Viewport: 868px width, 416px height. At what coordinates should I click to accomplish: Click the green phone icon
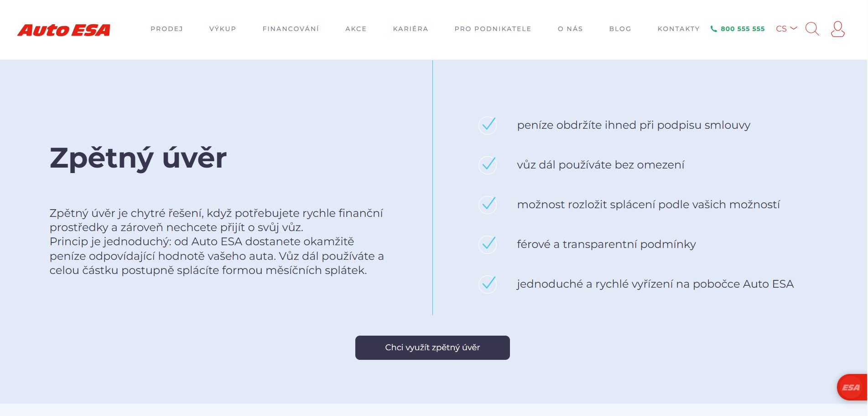pyautogui.click(x=714, y=29)
